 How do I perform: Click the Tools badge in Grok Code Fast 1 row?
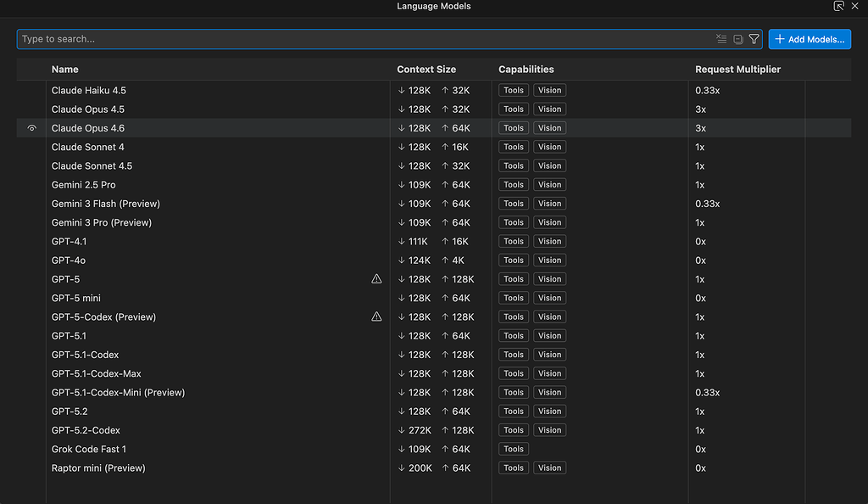pyautogui.click(x=513, y=449)
